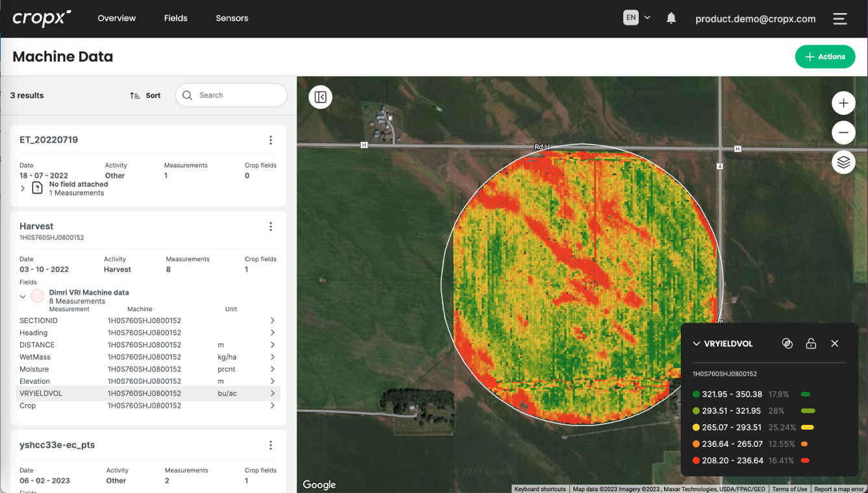
Task: Zoom out on the map
Action: (843, 133)
